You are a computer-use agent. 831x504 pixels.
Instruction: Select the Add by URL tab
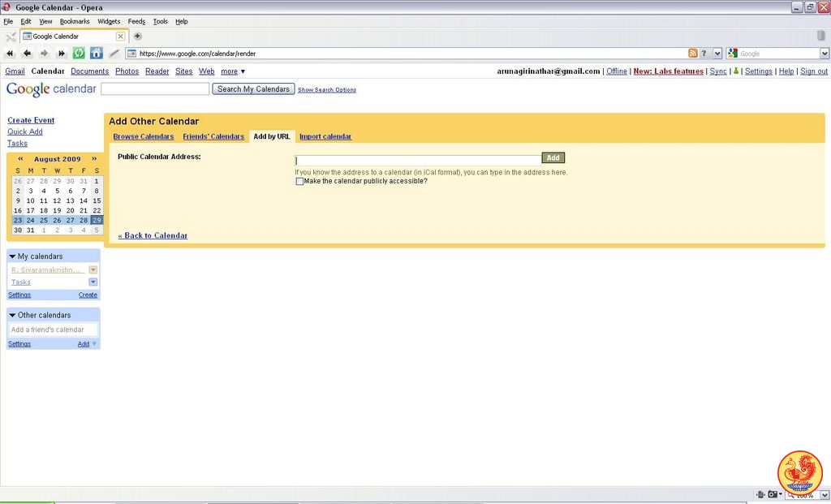point(271,136)
